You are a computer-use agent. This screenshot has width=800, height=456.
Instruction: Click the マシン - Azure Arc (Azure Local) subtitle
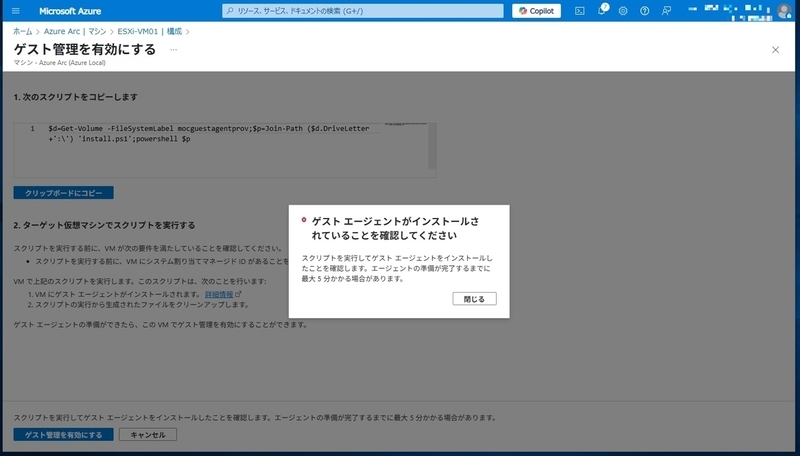pyautogui.click(x=60, y=63)
